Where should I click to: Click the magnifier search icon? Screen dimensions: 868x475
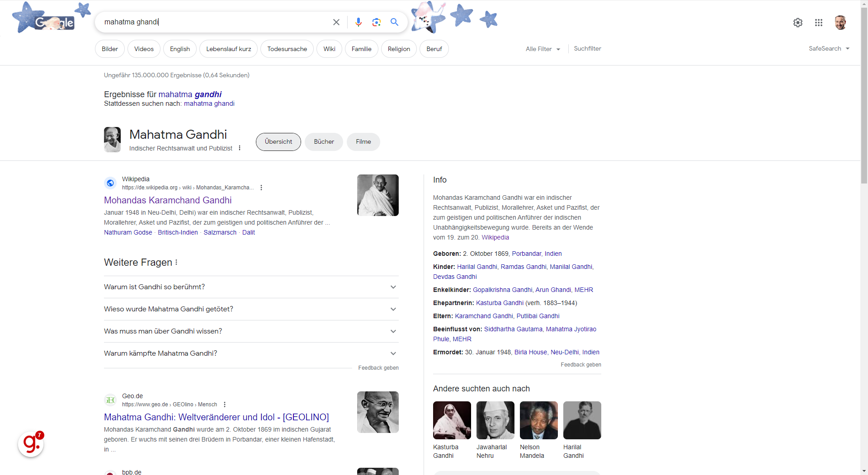point(395,22)
